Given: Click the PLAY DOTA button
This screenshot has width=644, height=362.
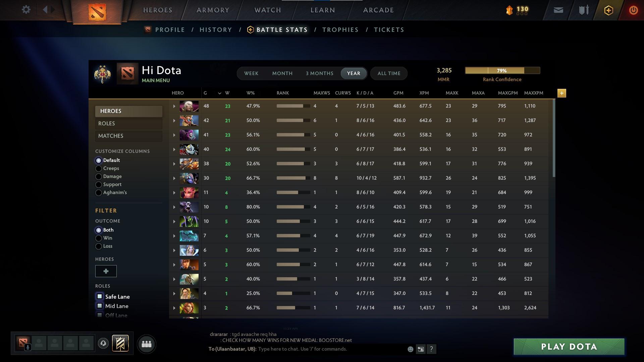Looking at the screenshot, I should pyautogui.click(x=569, y=347).
